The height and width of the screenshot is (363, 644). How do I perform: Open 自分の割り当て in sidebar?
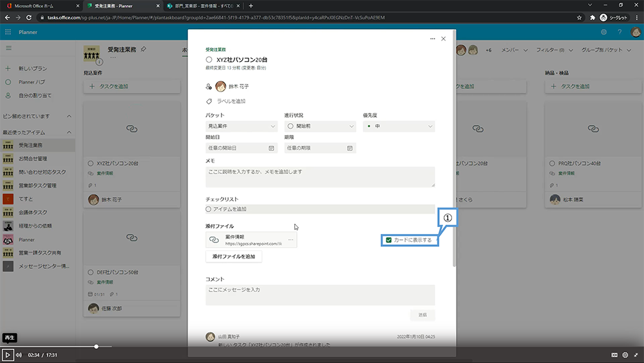pos(35,96)
